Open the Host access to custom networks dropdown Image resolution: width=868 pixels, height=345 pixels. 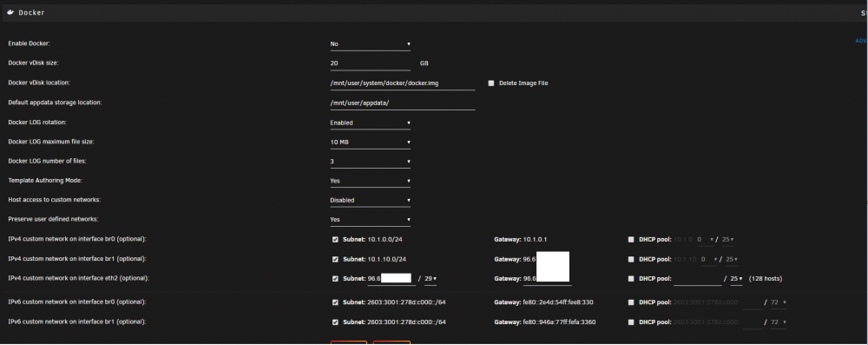point(371,200)
